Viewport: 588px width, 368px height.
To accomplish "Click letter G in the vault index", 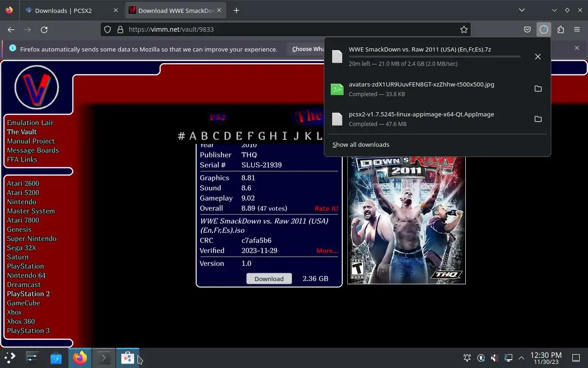I will tap(262, 136).
